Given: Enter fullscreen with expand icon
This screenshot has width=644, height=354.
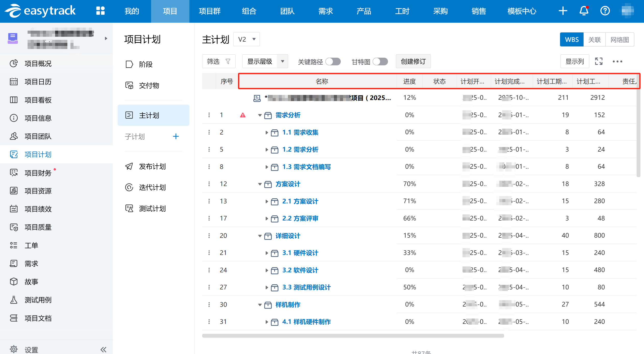Looking at the screenshot, I should [599, 61].
